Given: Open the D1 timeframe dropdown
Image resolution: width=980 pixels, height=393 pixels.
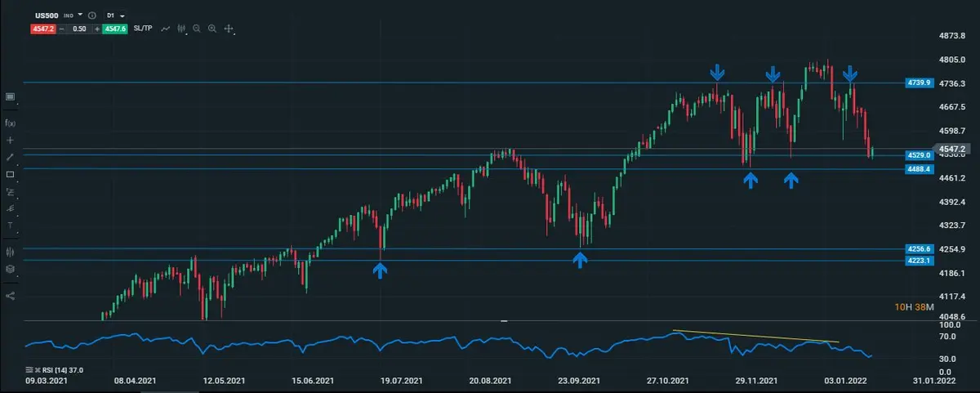Looking at the screenshot, I should (x=115, y=16).
